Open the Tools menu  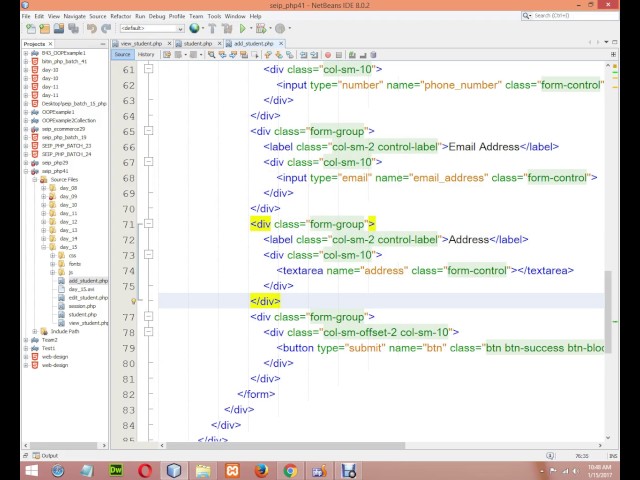coord(214,16)
